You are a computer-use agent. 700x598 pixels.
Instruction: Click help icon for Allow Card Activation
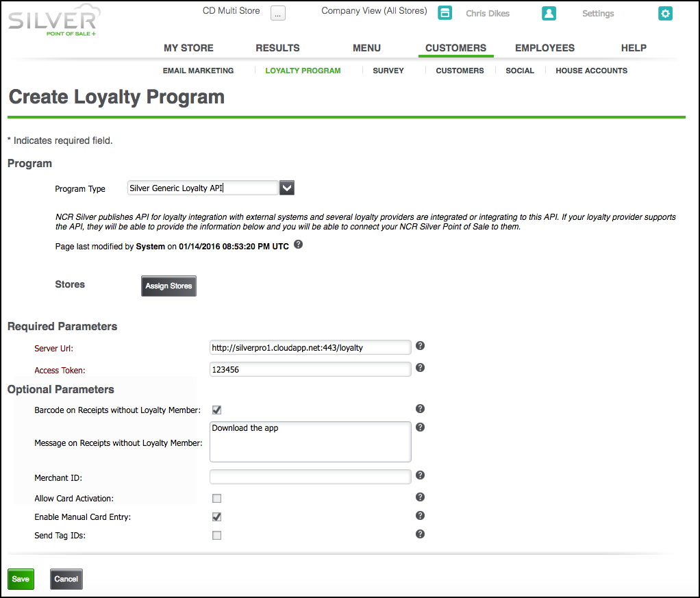(x=420, y=497)
